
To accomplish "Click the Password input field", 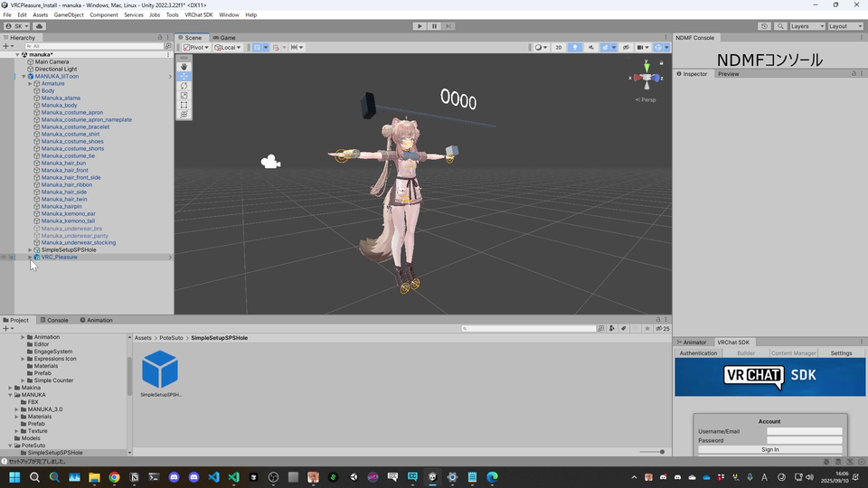I will click(805, 440).
